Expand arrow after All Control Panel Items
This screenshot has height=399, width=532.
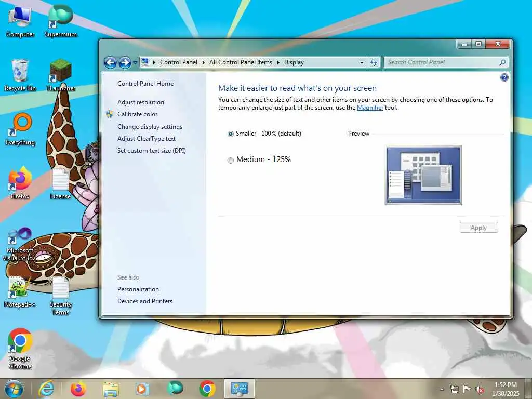pos(278,62)
